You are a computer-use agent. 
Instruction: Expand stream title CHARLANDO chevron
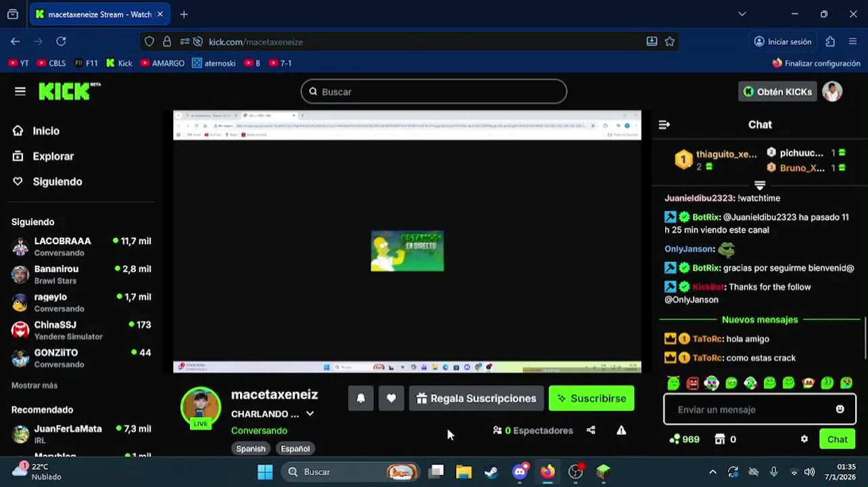pos(310,414)
